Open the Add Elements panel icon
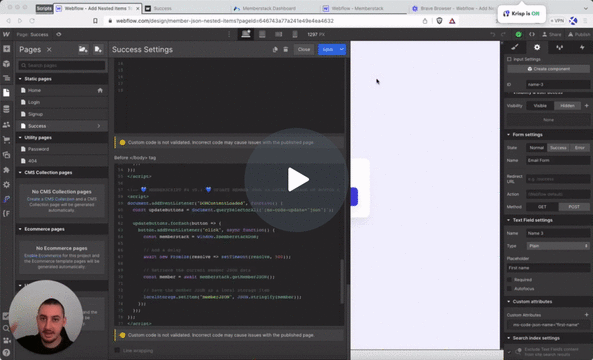Screen dimensions: 593x360 6,49
